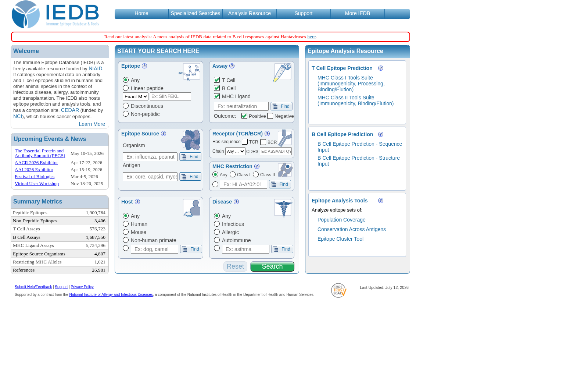Open the Support menu
Image resolution: width=588 pixels, height=368 pixels.
[304, 14]
